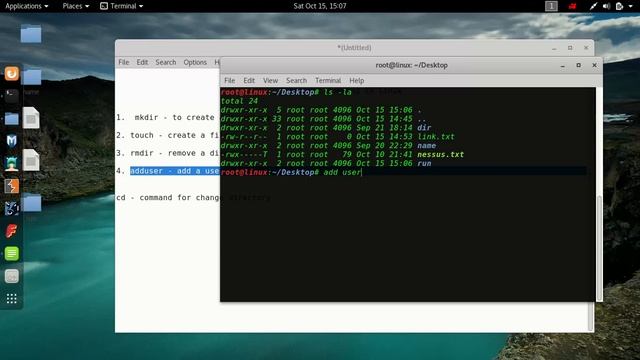This screenshot has width=640, height=360.
Task: Minimize the Untitled editor window
Action: (x=554, y=48)
